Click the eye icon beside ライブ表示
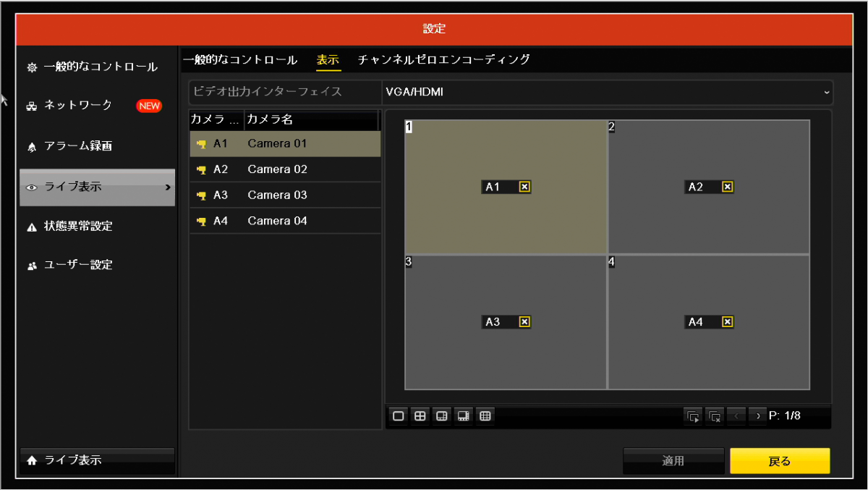Screen dimensions: 868x490 pos(32,187)
